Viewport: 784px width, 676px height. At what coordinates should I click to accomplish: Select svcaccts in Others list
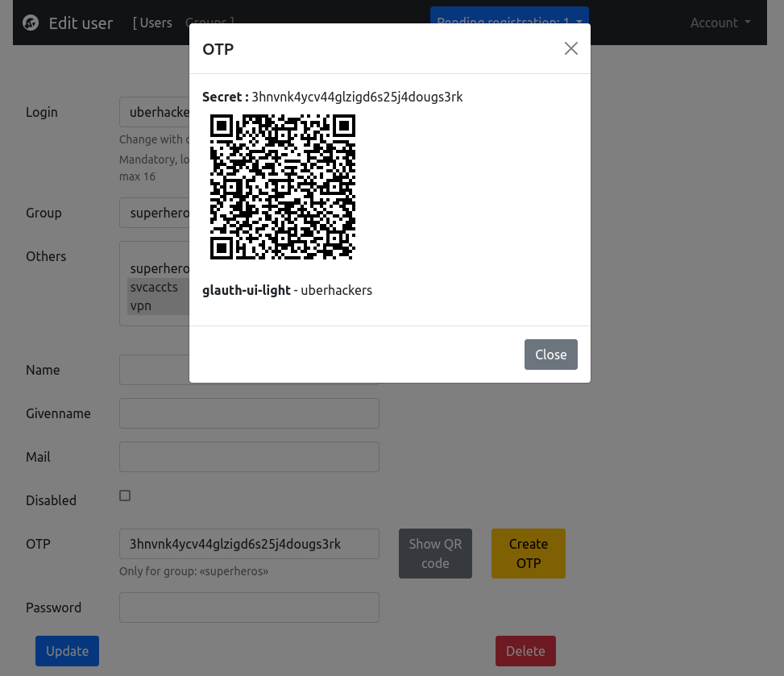point(158,287)
